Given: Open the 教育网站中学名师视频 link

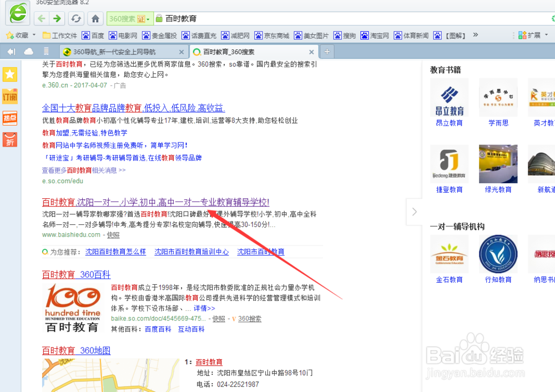Looking at the screenshot, I should click(x=115, y=145).
